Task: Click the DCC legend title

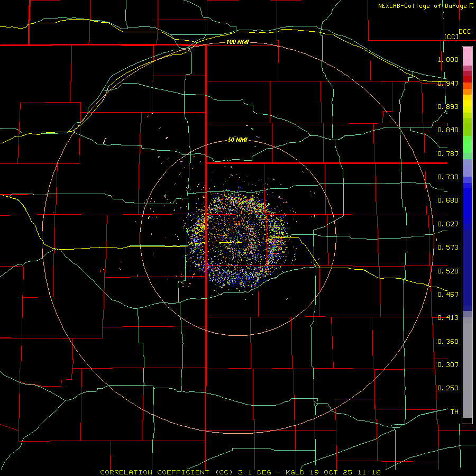Action: click(464, 32)
